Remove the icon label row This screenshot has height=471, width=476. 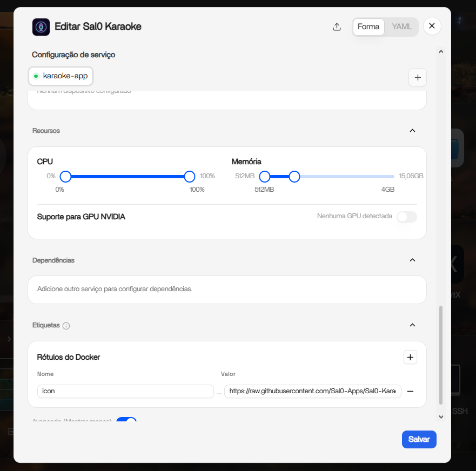point(410,391)
